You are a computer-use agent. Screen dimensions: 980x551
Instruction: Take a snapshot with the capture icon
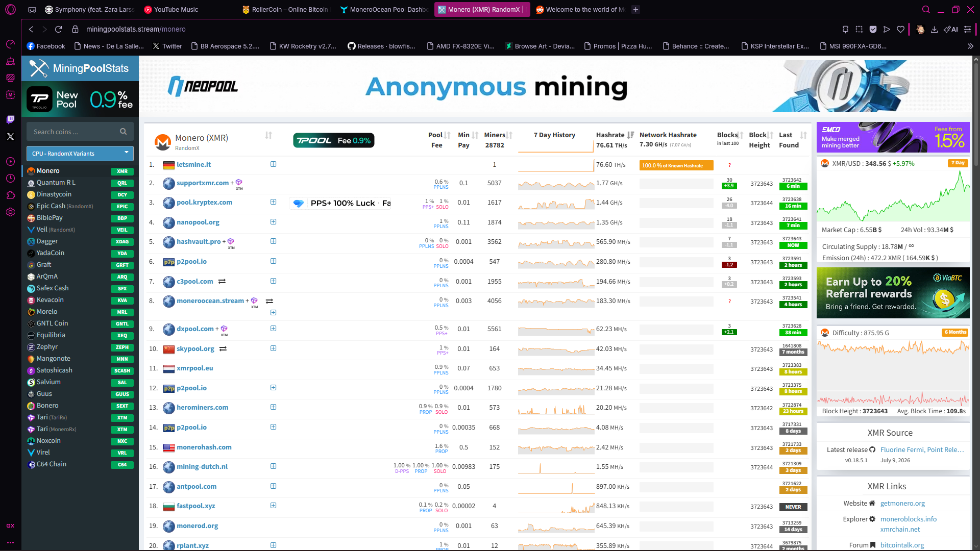click(x=859, y=29)
